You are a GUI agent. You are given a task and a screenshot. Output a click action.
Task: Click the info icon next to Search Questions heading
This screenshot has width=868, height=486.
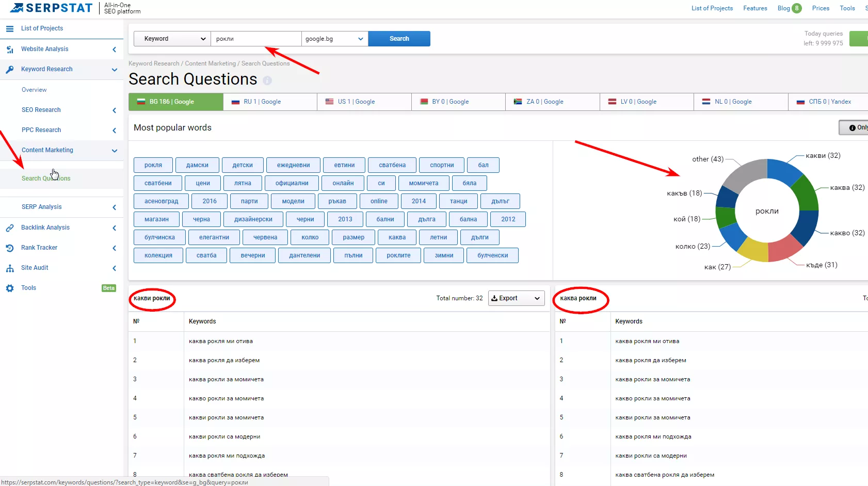pos(267,80)
